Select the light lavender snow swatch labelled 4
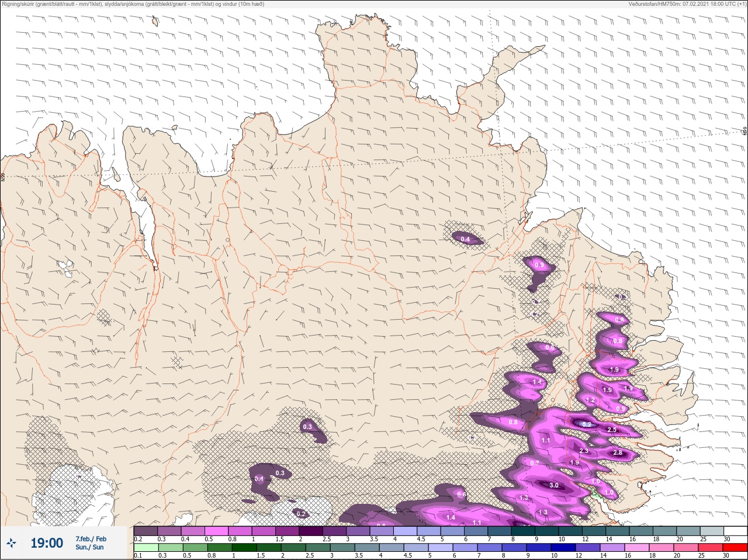Screen dimensions: 748x560 tap(405, 530)
